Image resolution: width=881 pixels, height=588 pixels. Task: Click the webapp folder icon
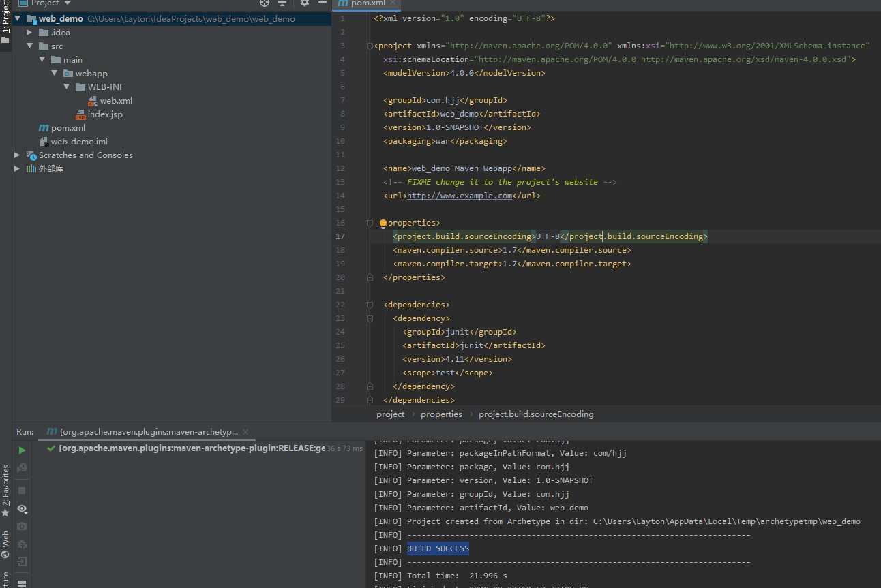click(68, 74)
